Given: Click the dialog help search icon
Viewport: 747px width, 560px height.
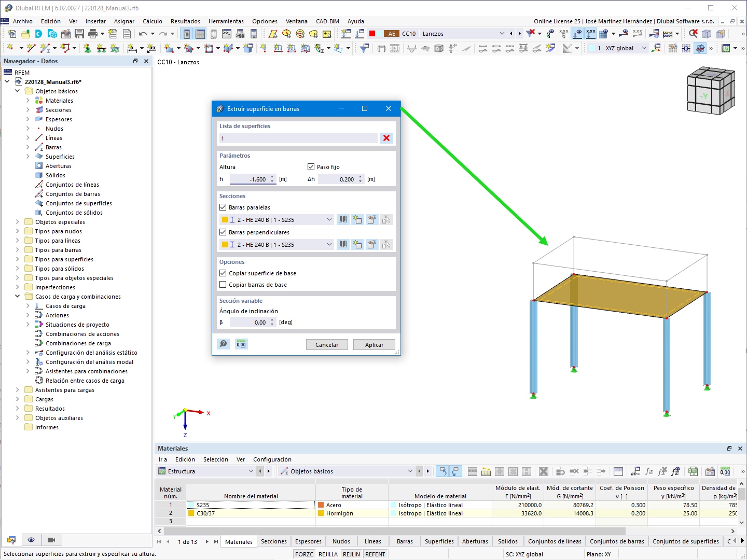Looking at the screenshot, I should (223, 344).
